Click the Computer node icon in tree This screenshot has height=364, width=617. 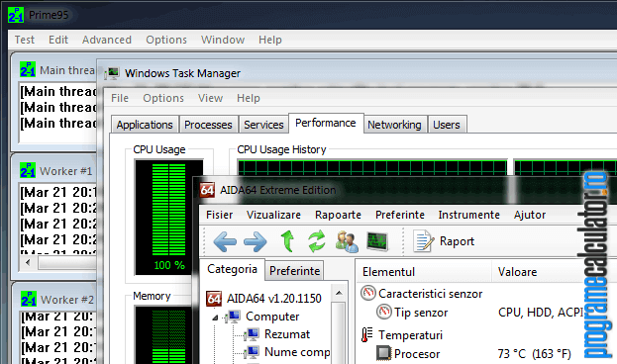pos(233,317)
